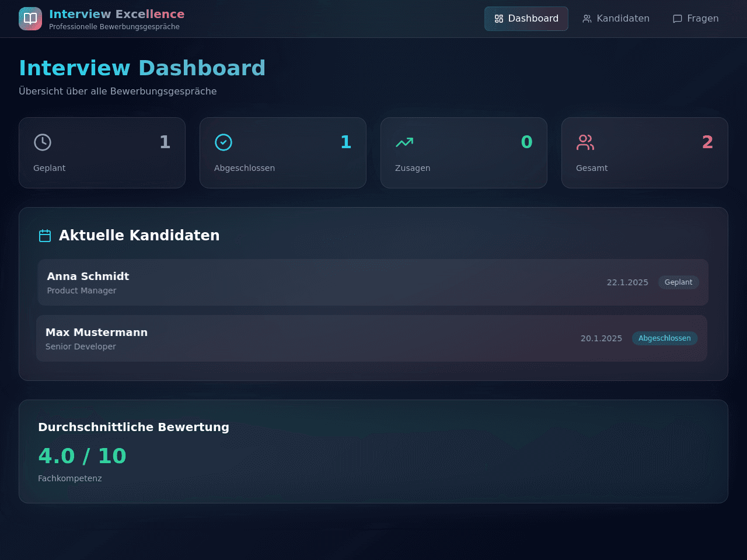
Task: Click the calendar icon beside Aktuelle Kandidaten
Action: (x=45, y=236)
